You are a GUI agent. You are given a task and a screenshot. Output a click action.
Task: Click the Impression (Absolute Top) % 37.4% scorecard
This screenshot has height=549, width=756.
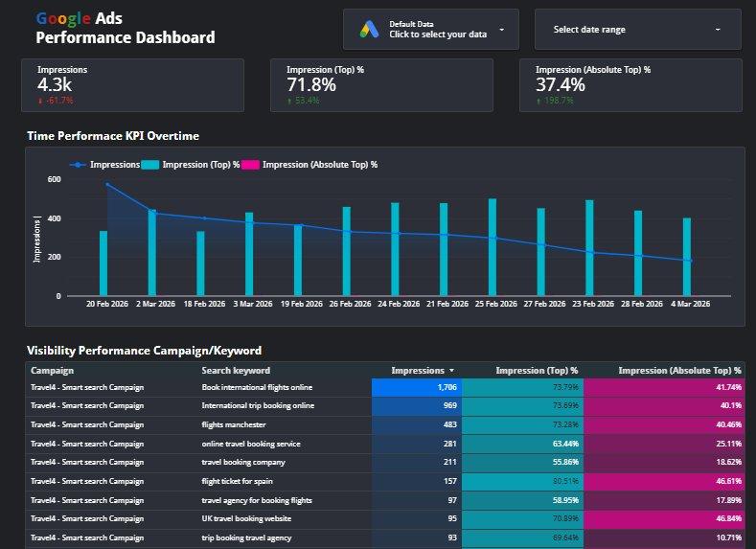(630, 85)
